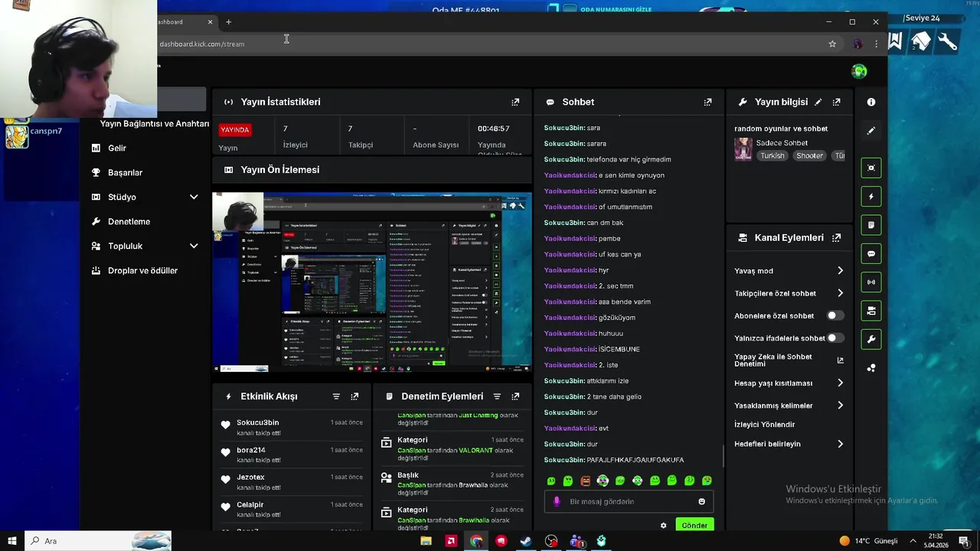Toggle the chat bubble sidebar icon
The image size is (980, 551).
pyautogui.click(x=871, y=253)
